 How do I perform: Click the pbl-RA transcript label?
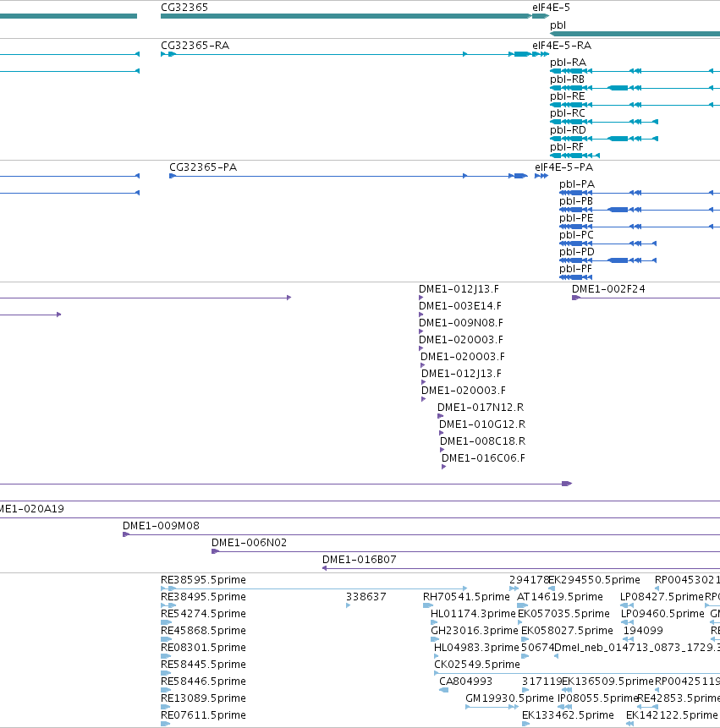point(568,63)
